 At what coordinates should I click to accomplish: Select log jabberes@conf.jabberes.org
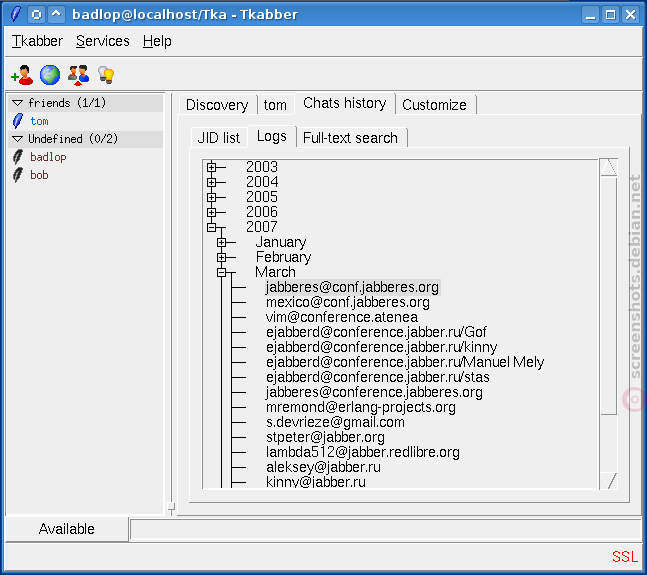[352, 287]
